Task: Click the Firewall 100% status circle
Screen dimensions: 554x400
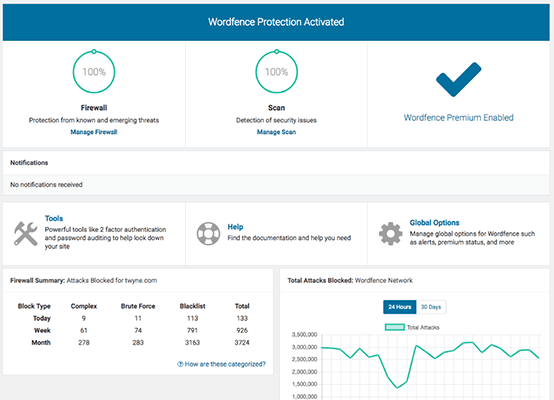Action: click(x=94, y=72)
